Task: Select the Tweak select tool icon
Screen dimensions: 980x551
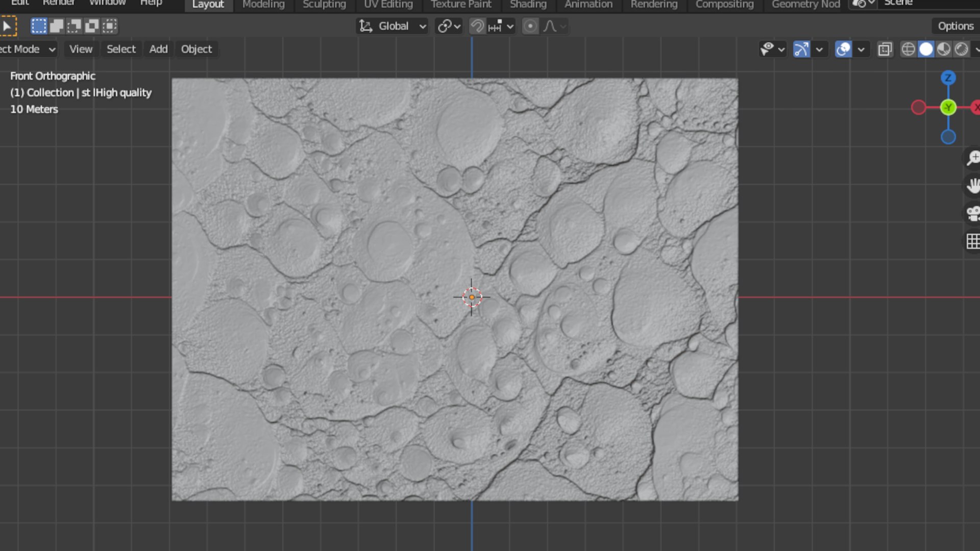Action: pos(7,26)
